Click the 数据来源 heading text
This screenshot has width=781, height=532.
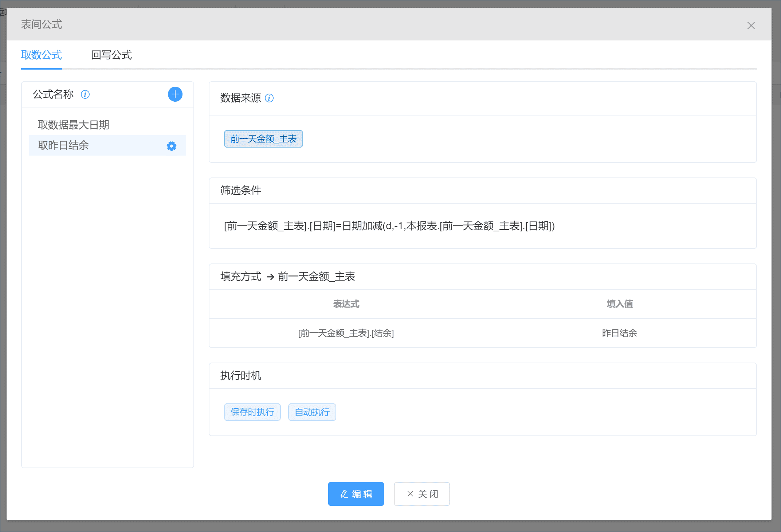pos(241,98)
